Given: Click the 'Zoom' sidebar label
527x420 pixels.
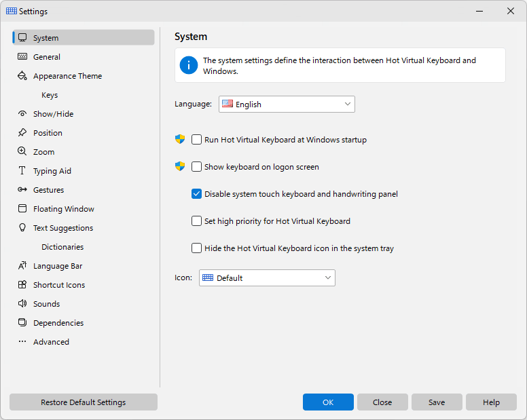Looking at the screenshot, I should click(43, 152).
